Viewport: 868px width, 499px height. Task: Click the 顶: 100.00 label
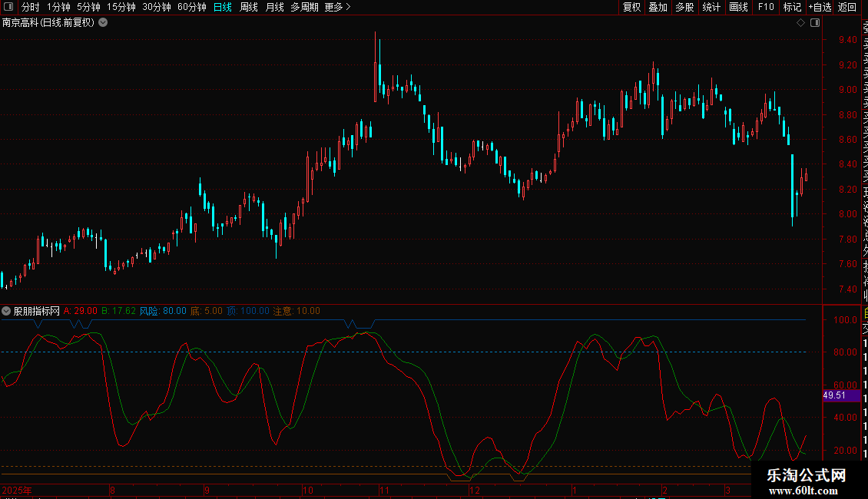(248, 311)
